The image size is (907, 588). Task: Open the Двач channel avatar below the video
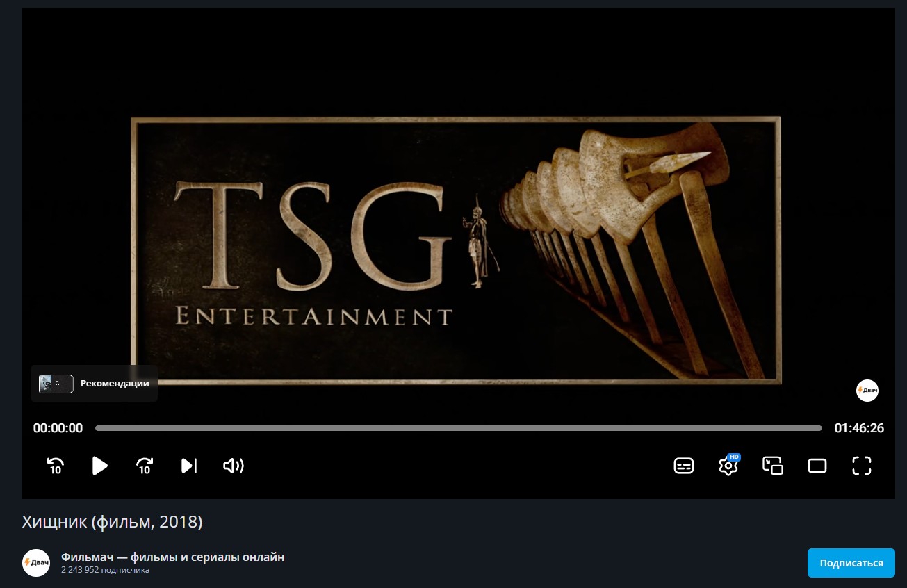point(36,563)
